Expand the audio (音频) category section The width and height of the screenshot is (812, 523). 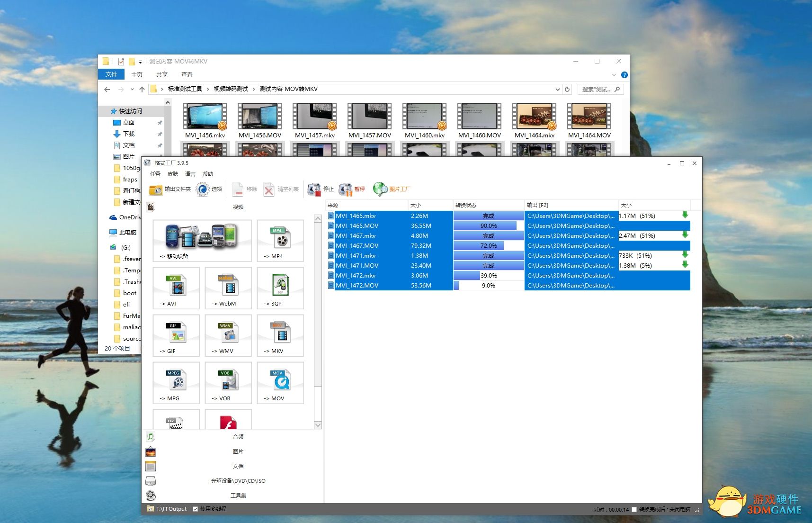(x=238, y=437)
